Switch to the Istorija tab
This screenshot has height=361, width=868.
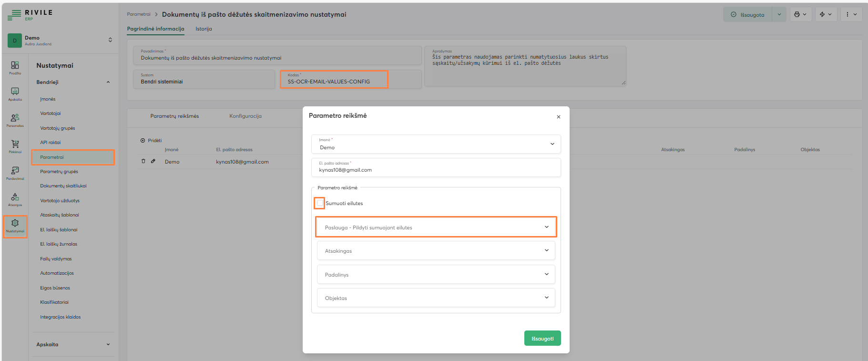click(x=204, y=29)
